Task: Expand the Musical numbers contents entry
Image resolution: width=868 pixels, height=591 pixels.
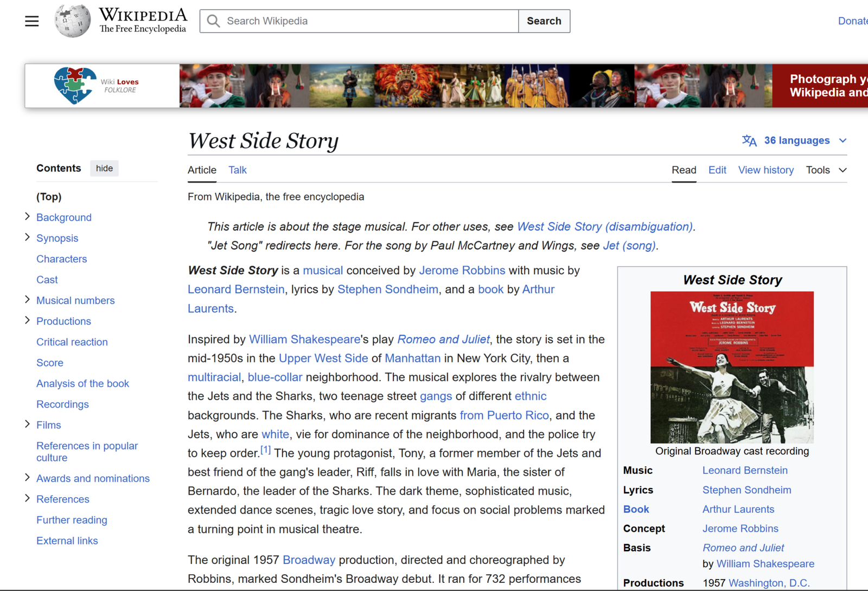Action: 28,300
